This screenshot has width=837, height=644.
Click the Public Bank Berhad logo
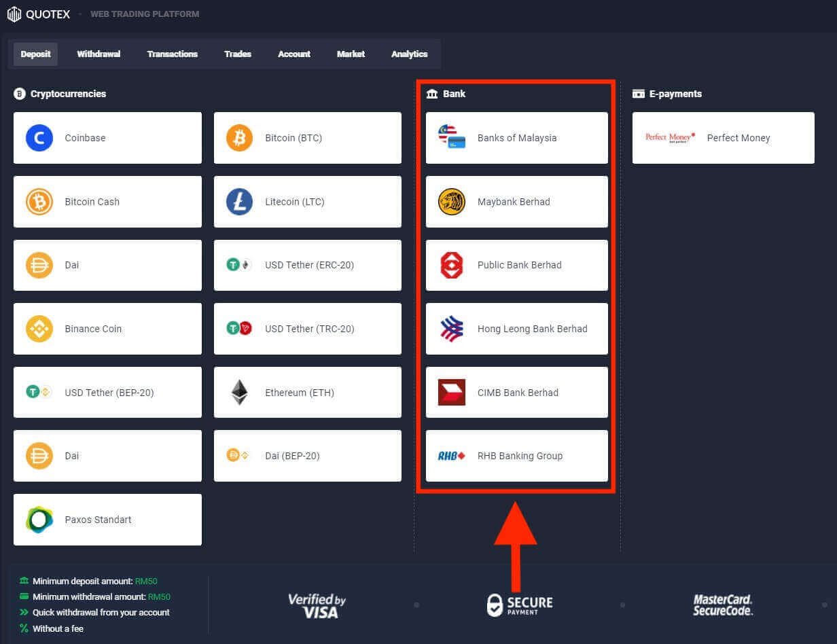[x=452, y=265]
